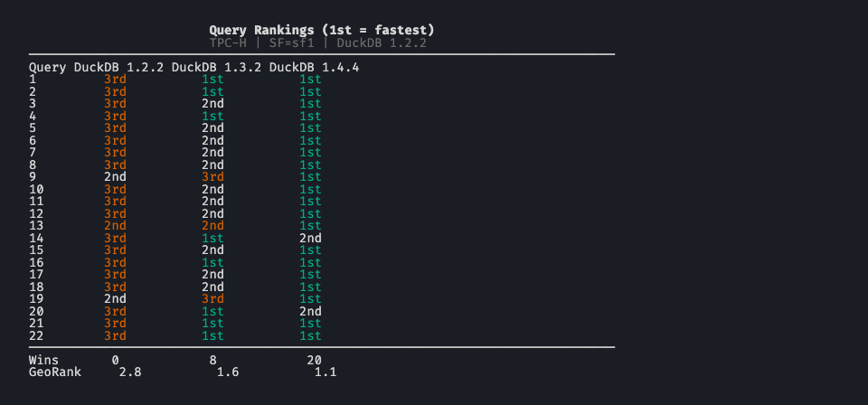Click query 22's '1st' under DuckDB 1.3.2

click(212, 335)
